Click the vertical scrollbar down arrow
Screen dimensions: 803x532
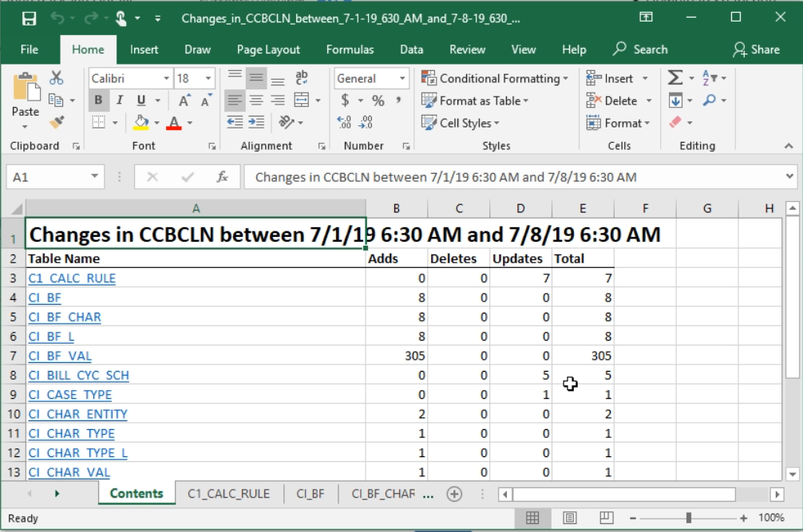[793, 474]
